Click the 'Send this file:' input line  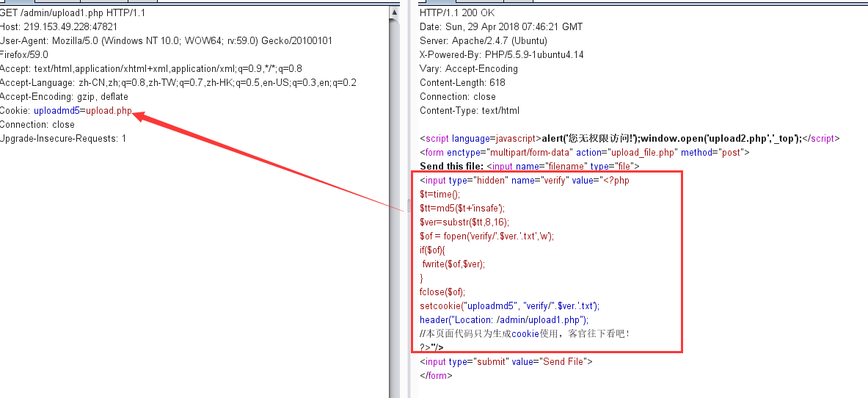pyautogui.click(x=530, y=166)
